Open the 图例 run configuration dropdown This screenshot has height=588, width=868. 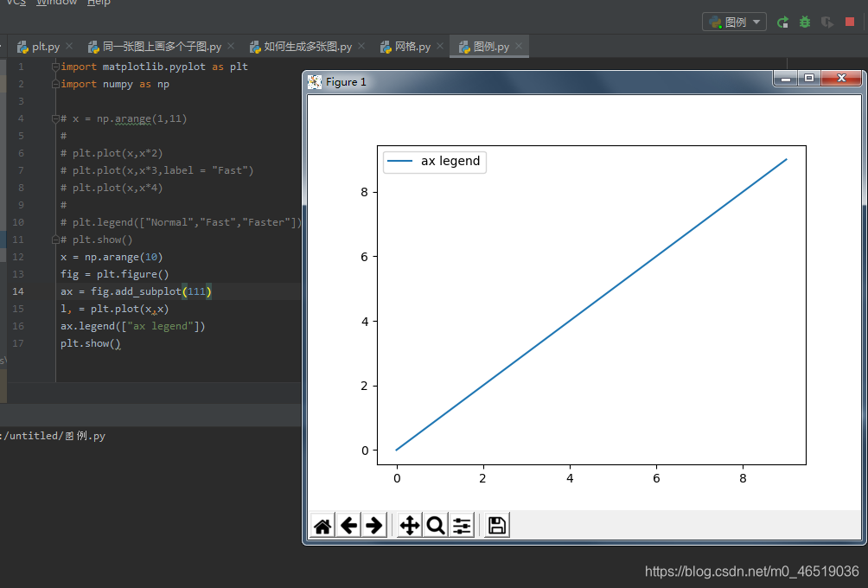point(734,22)
